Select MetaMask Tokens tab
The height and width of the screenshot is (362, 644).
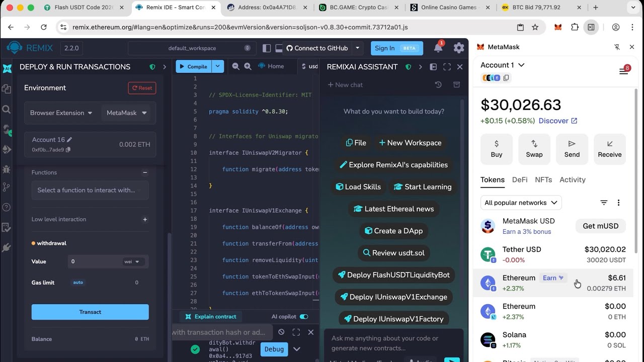point(493,179)
